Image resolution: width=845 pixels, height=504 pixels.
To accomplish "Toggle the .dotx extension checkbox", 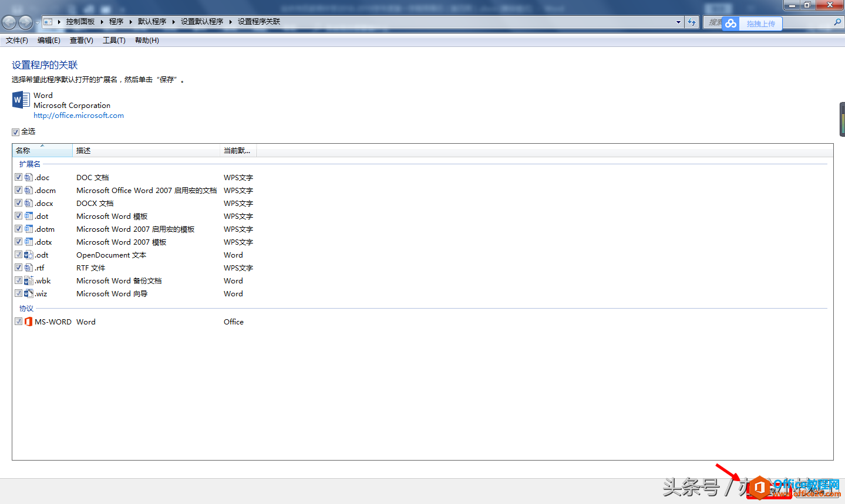I will pyautogui.click(x=18, y=242).
